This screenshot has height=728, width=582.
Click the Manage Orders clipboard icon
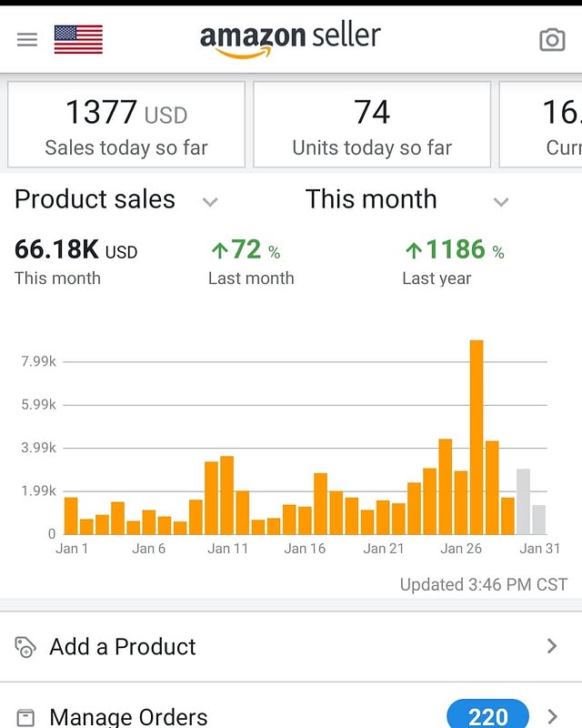point(25,717)
